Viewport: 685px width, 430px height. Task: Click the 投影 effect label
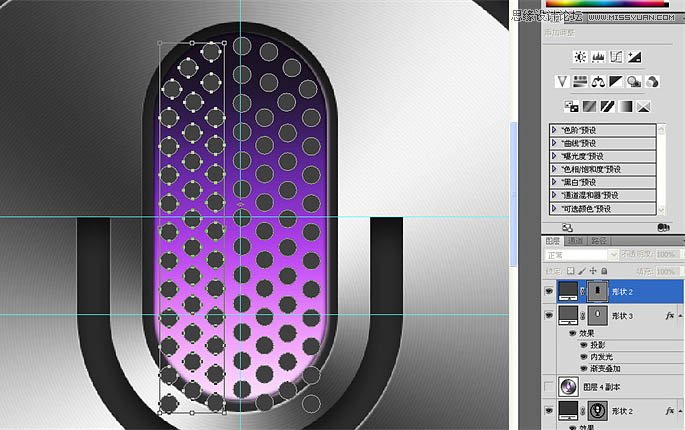click(598, 345)
